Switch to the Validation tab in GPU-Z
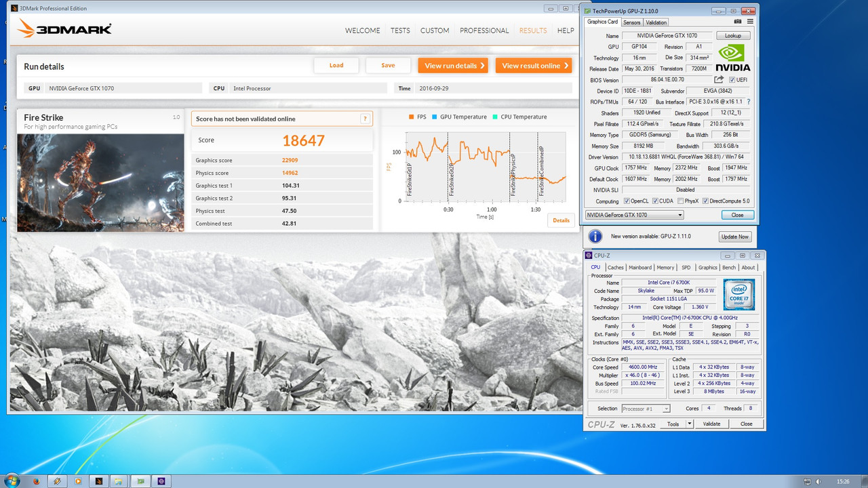The height and width of the screenshot is (488, 868). (x=656, y=22)
